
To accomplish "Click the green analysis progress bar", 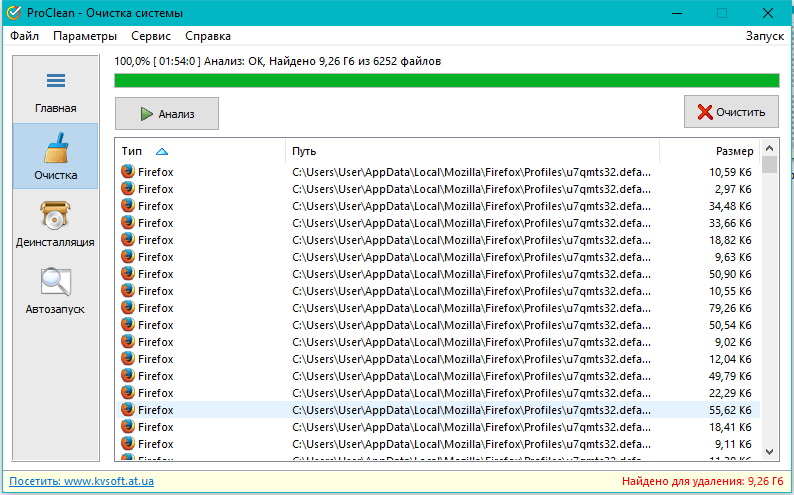I will (x=447, y=80).
